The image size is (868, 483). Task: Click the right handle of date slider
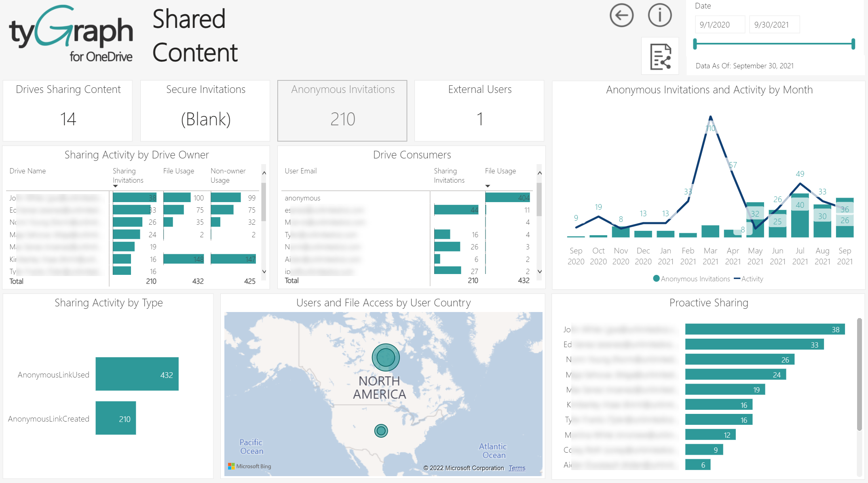pos(853,44)
